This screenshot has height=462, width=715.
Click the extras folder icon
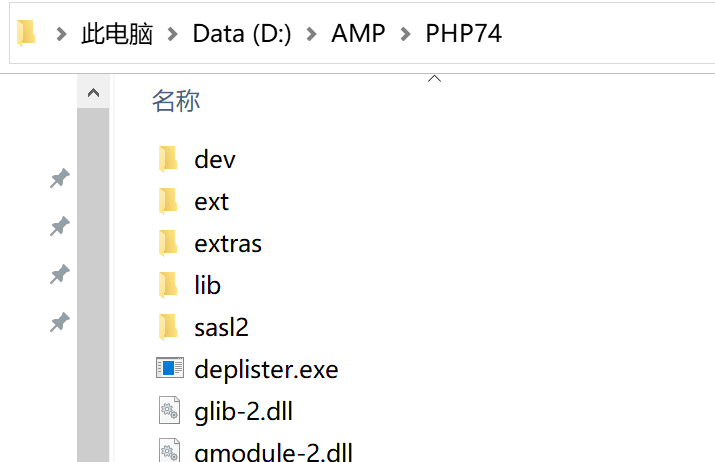click(168, 243)
